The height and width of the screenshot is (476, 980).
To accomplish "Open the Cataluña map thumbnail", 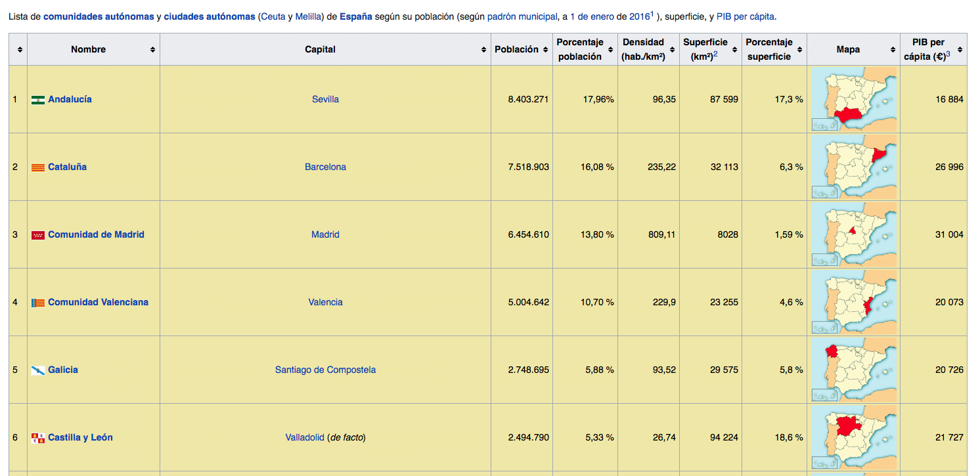I will point(854,167).
